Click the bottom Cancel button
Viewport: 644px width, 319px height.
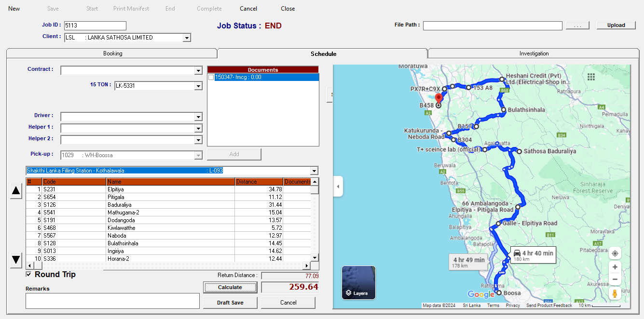pyautogui.click(x=288, y=303)
